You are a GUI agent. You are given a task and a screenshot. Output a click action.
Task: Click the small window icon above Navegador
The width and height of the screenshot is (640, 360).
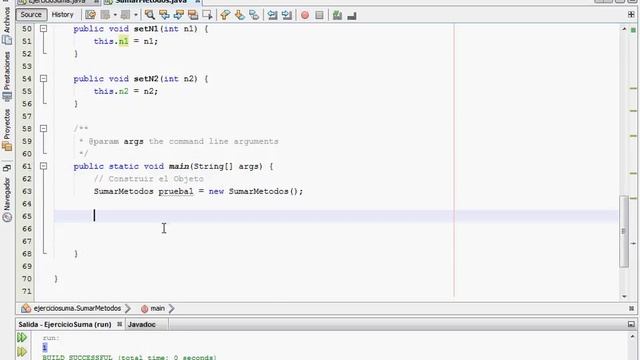click(7, 168)
